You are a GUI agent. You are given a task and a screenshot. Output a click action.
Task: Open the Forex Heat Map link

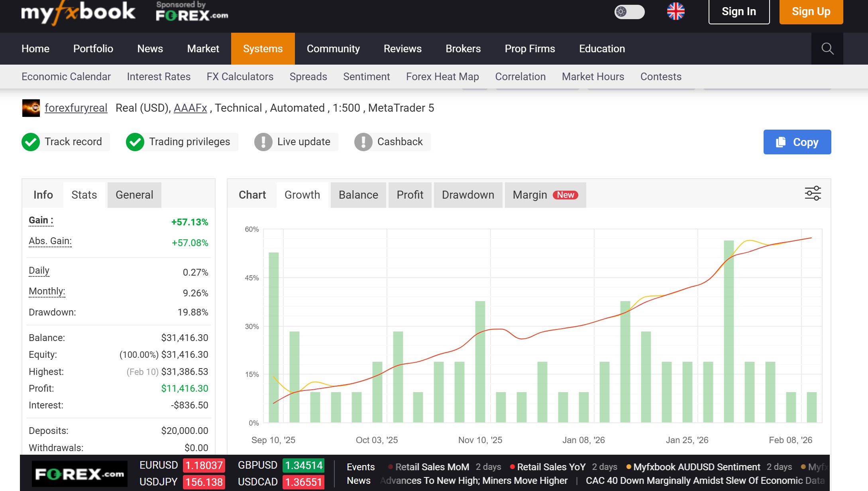[442, 77]
